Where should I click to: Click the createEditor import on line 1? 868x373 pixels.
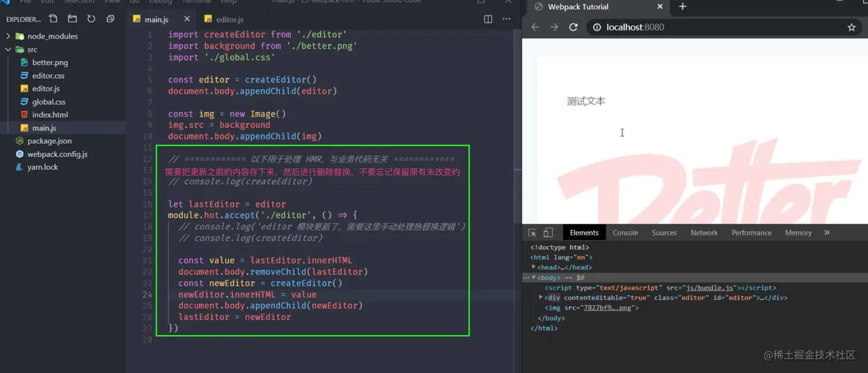(235, 34)
